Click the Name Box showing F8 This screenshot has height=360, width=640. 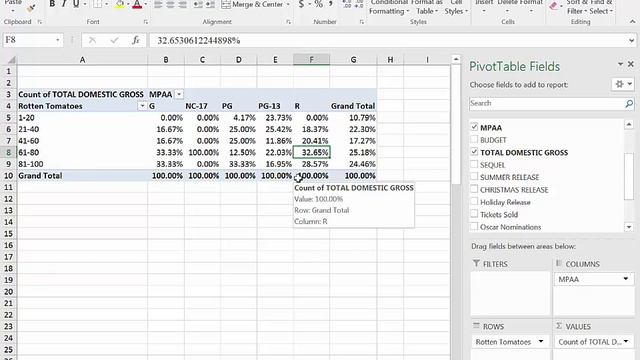[28, 40]
